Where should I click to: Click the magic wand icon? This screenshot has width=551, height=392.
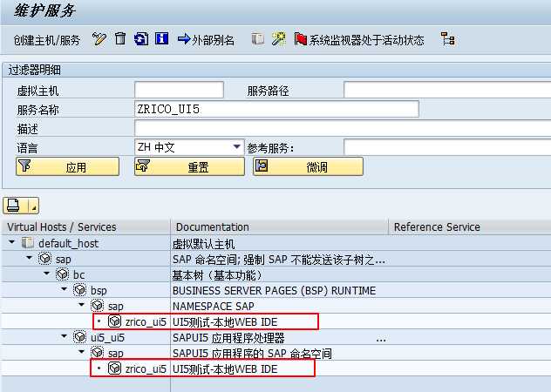tap(279, 38)
